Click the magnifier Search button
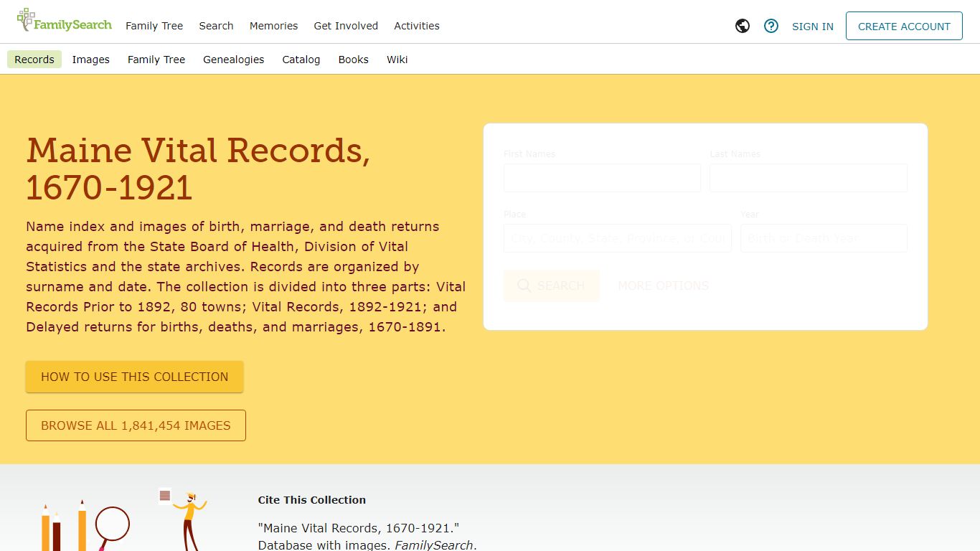980x551 pixels. [x=551, y=286]
